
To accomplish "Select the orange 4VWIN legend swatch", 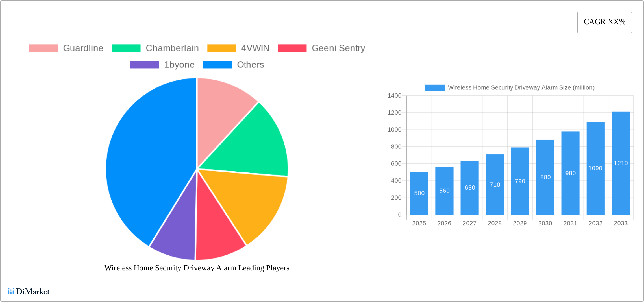I will coord(222,48).
